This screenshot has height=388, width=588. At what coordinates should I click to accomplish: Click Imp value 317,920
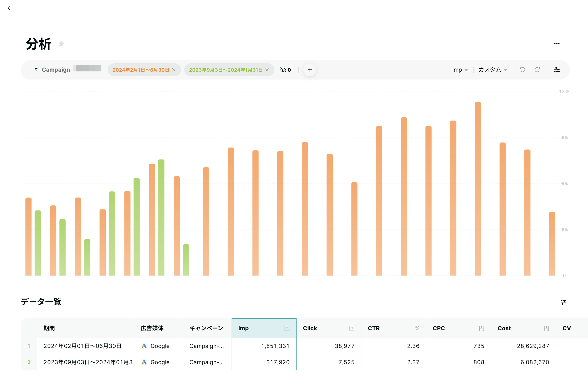click(x=278, y=362)
